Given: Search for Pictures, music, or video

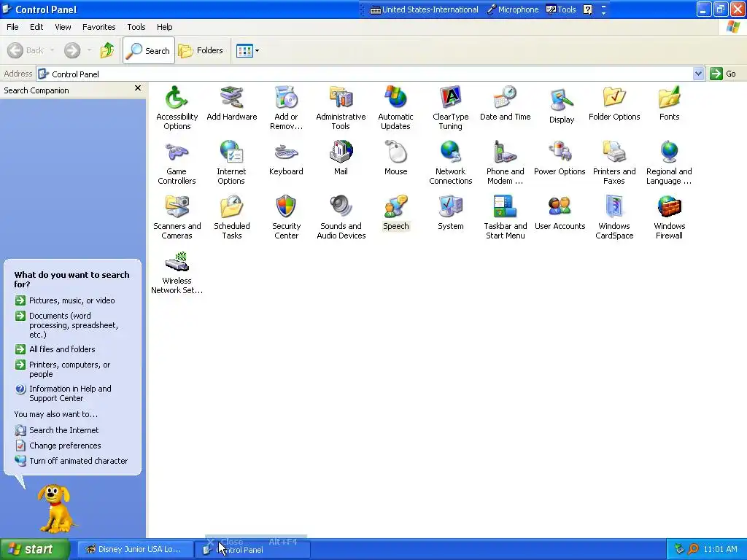Looking at the screenshot, I should tap(65, 300).
